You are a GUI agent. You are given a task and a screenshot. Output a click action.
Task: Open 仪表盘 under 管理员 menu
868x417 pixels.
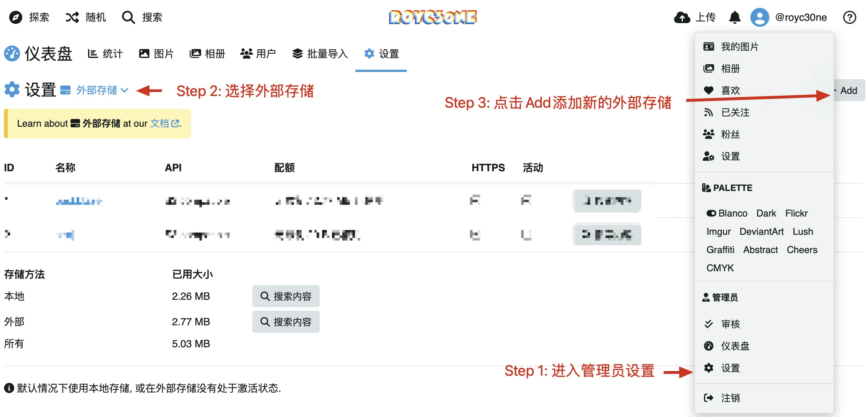point(735,346)
